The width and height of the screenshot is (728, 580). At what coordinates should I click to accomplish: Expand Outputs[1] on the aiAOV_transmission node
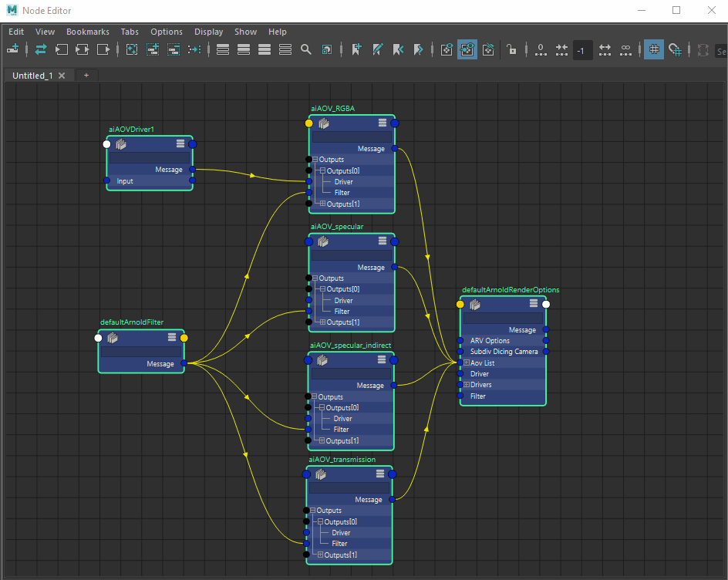[x=319, y=555]
